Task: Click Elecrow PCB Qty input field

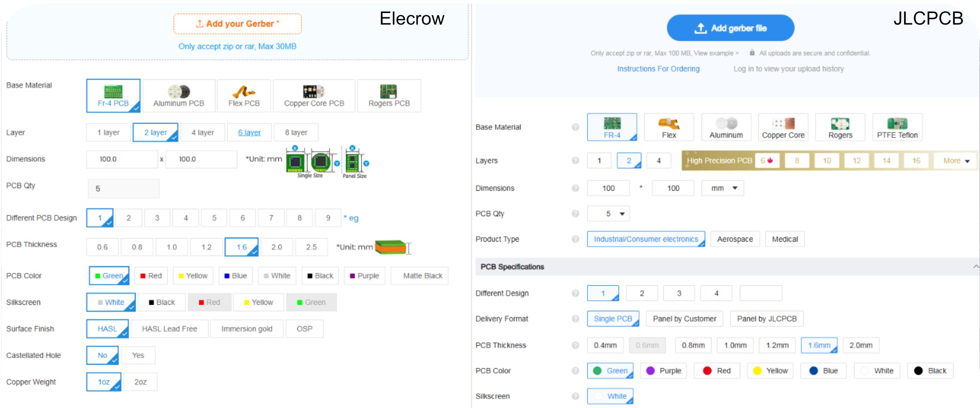Action: point(124,189)
